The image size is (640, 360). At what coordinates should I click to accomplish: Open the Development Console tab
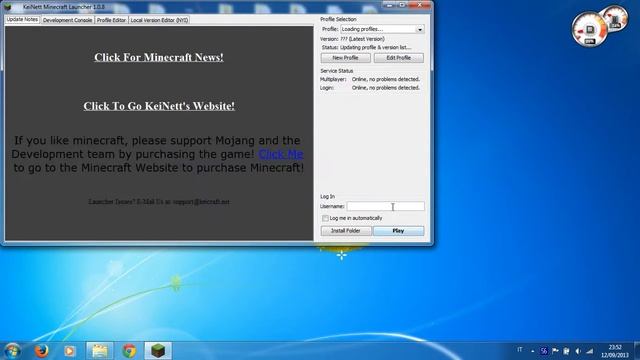(67, 20)
